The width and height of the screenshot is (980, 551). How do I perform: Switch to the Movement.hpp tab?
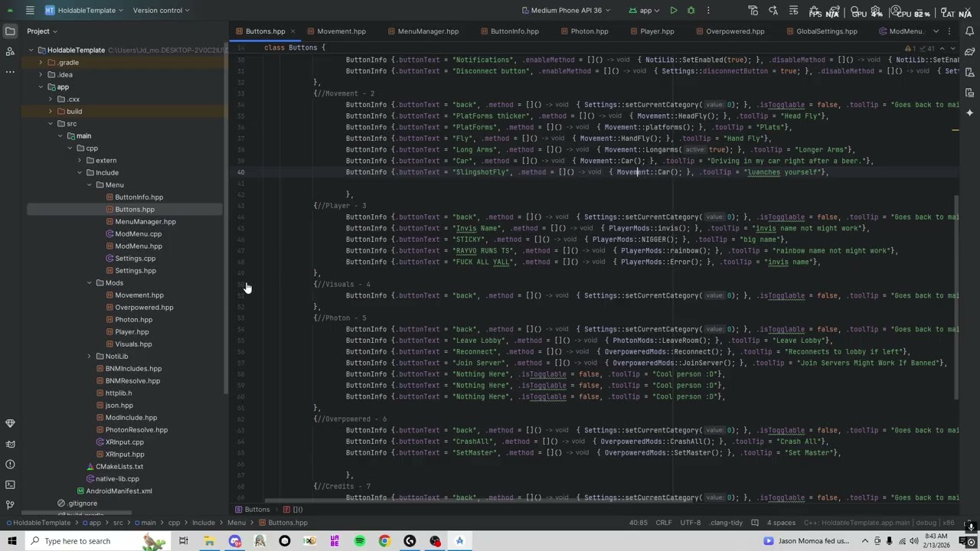pos(336,31)
